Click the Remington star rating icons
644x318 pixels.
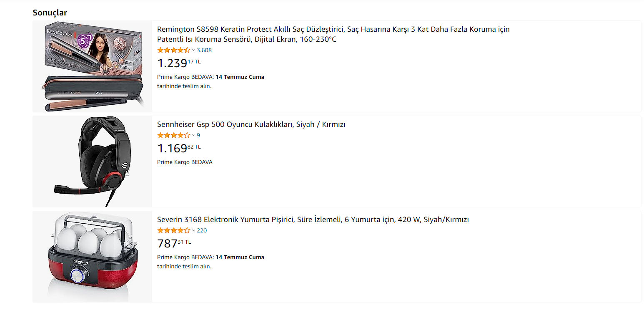click(x=173, y=50)
